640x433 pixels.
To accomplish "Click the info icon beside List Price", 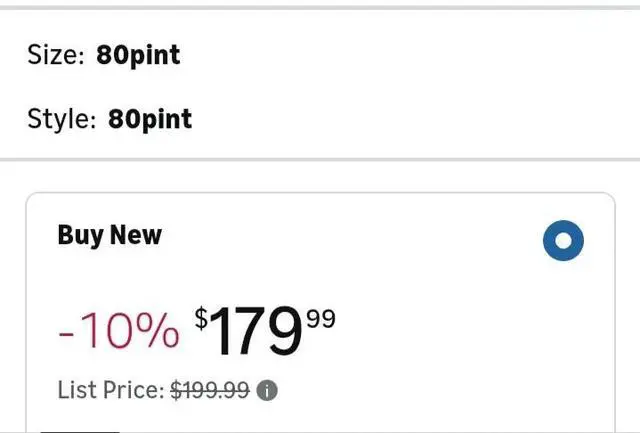I will click(267, 391).
